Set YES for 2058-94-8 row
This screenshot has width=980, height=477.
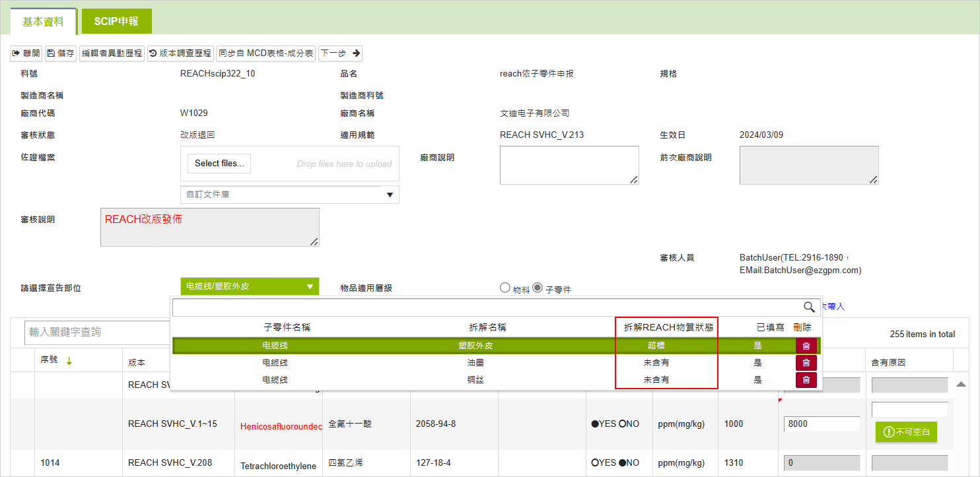(x=595, y=424)
